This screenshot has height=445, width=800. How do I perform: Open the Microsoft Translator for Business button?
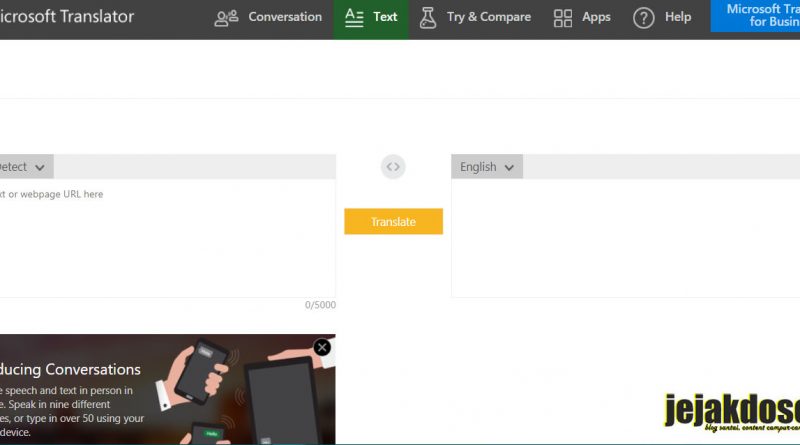pos(755,16)
